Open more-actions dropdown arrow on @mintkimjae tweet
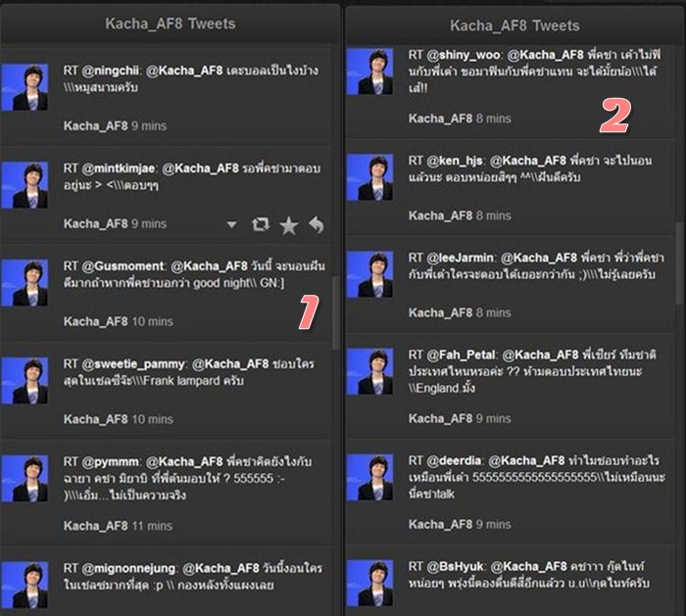This screenshot has height=616, width=686. point(232,224)
